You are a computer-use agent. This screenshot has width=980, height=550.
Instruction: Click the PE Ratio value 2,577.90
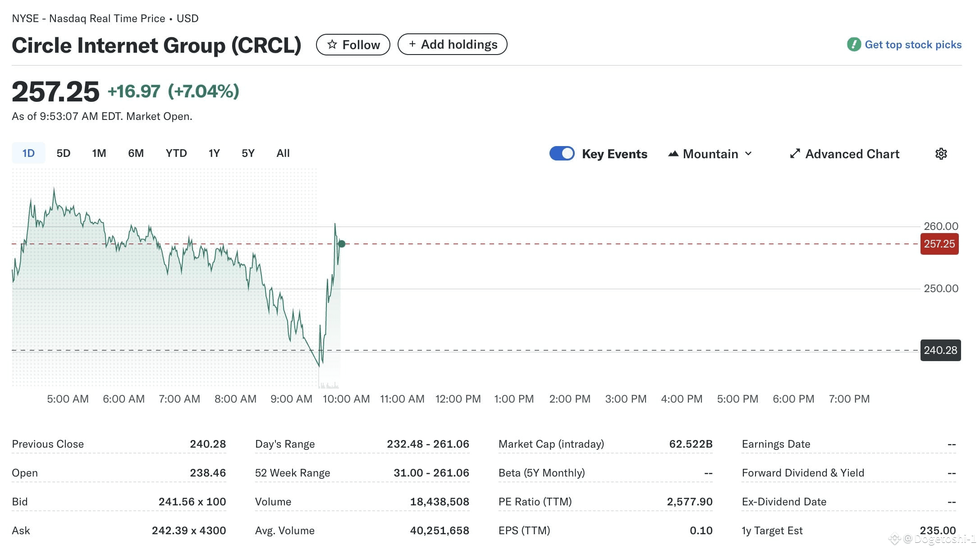690,502
